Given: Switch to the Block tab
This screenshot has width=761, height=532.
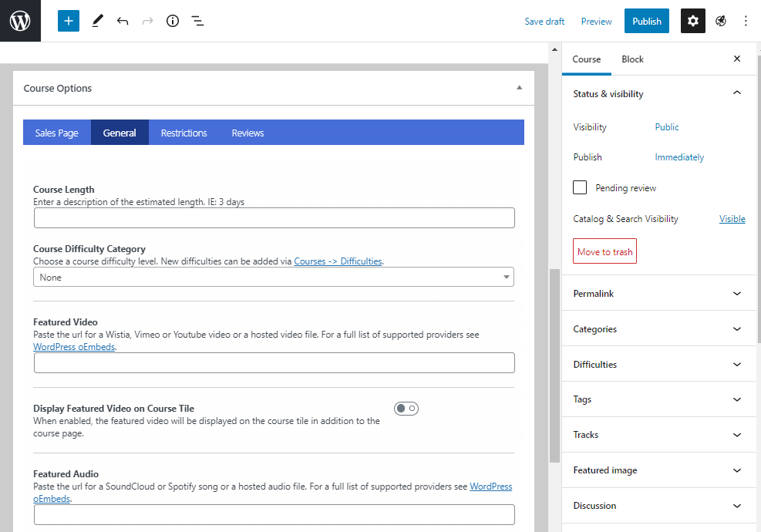Looking at the screenshot, I should tap(632, 59).
